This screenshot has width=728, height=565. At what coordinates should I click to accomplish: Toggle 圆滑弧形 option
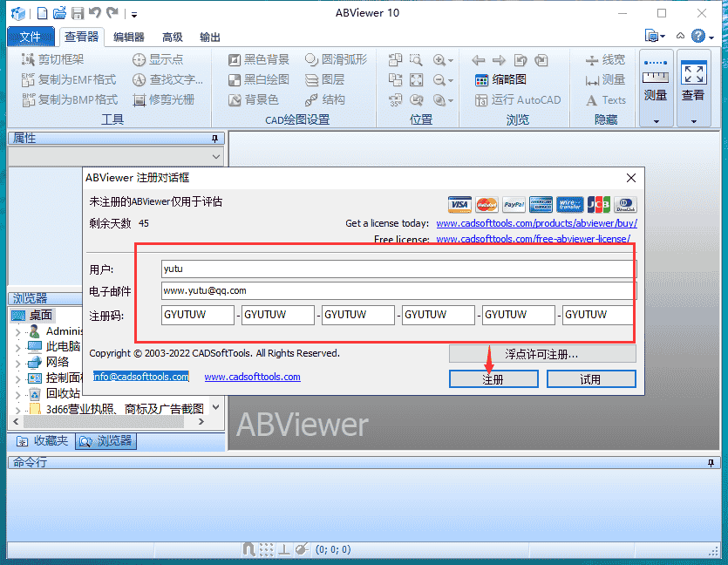(x=336, y=59)
